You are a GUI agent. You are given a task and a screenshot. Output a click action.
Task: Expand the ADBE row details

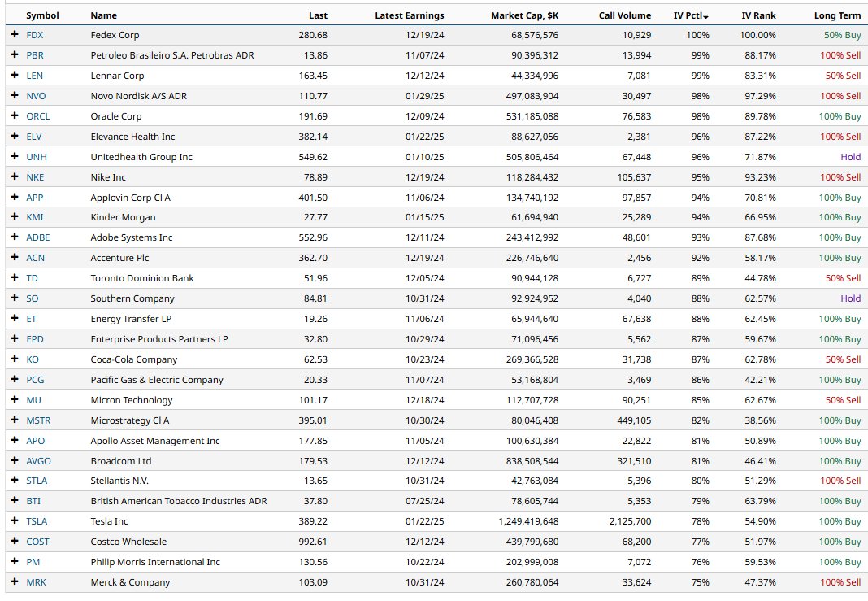(x=15, y=237)
